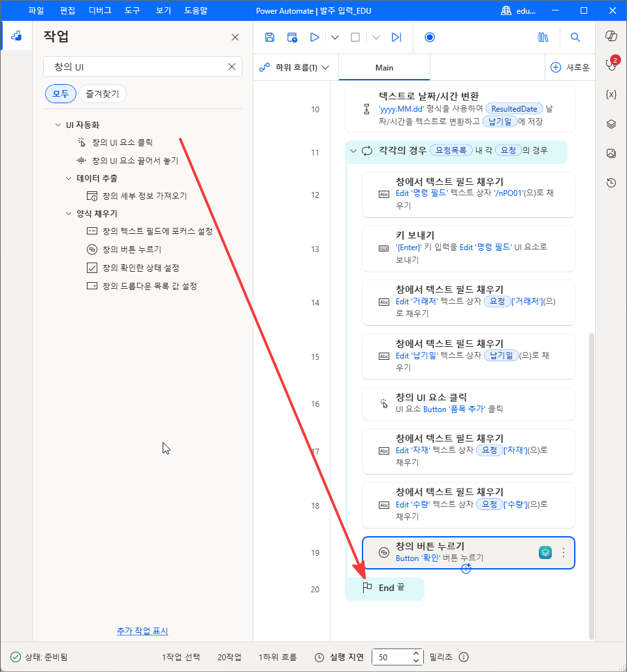Collapse the 각각의 경우 loop block

pos(353,151)
